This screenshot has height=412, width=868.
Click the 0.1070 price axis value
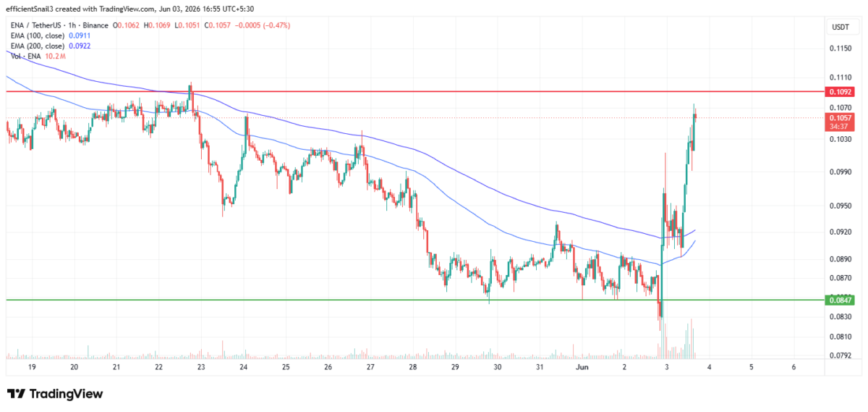pos(841,106)
